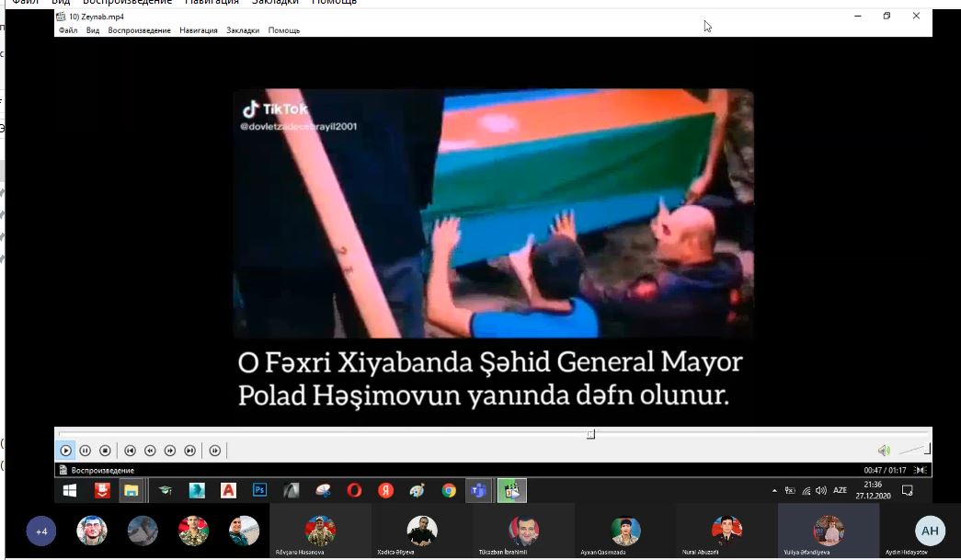The height and width of the screenshot is (560, 961).
Task: Click the video frame showing the TikTok clip
Action: coord(493,213)
